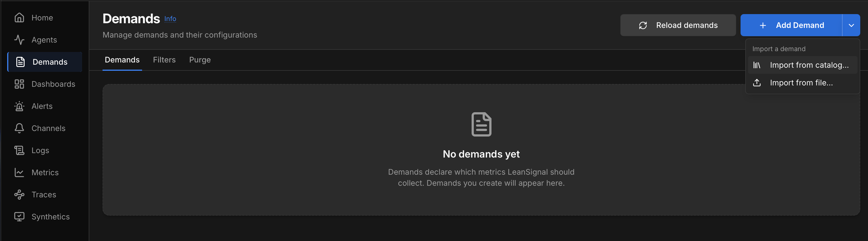The image size is (868, 241).
Task: Click 'Manage demands and their configurations' subtitle
Action: tap(180, 35)
